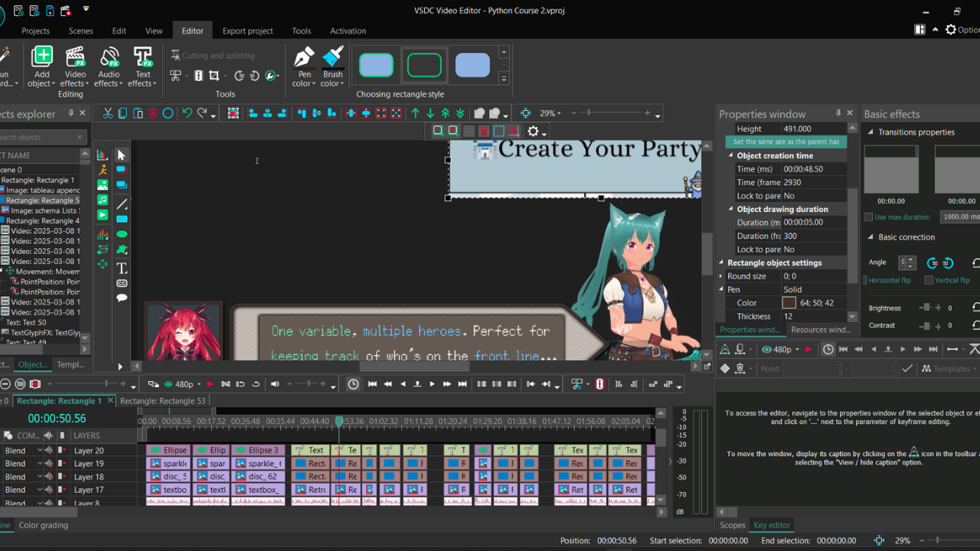
Task: Select the Line drawing tool
Action: (122, 204)
